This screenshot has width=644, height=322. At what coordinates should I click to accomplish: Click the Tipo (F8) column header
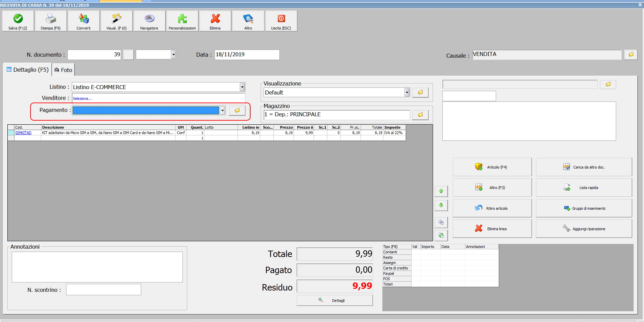pos(397,247)
